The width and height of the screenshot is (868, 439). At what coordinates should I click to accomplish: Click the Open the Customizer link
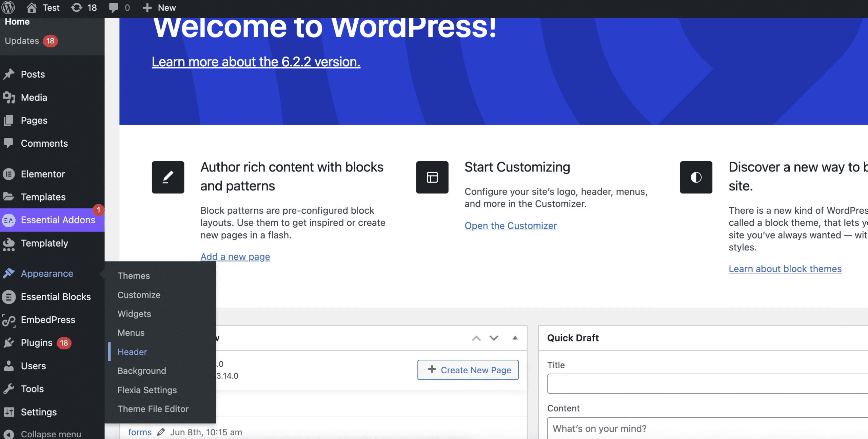point(510,226)
